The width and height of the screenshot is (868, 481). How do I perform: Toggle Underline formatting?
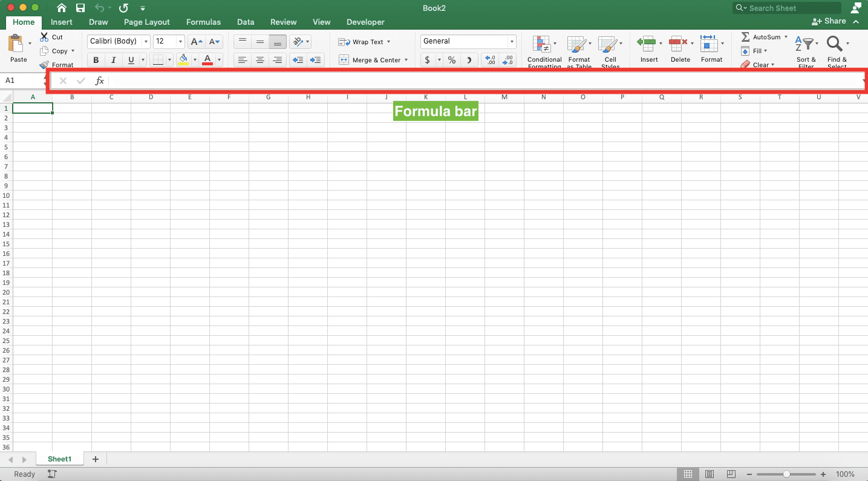(131, 60)
